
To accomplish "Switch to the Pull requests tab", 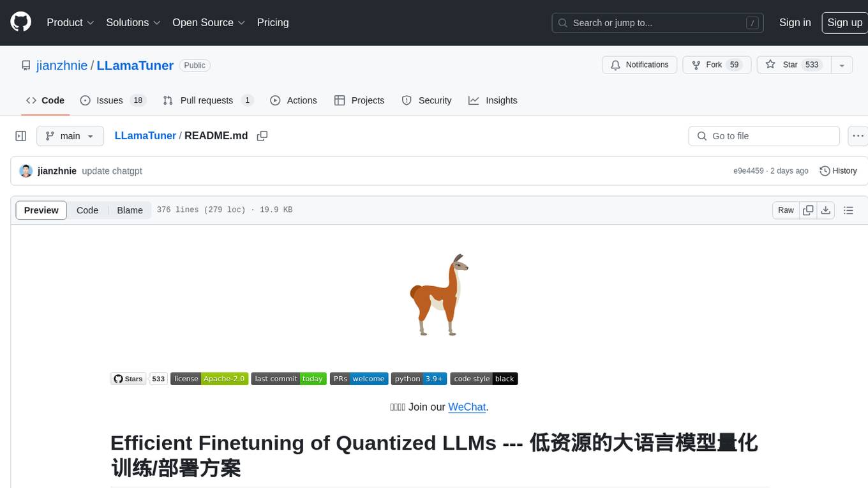I will pyautogui.click(x=208, y=100).
